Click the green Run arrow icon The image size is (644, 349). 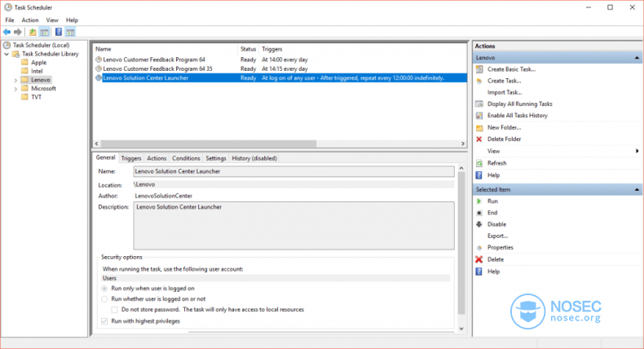click(x=479, y=201)
